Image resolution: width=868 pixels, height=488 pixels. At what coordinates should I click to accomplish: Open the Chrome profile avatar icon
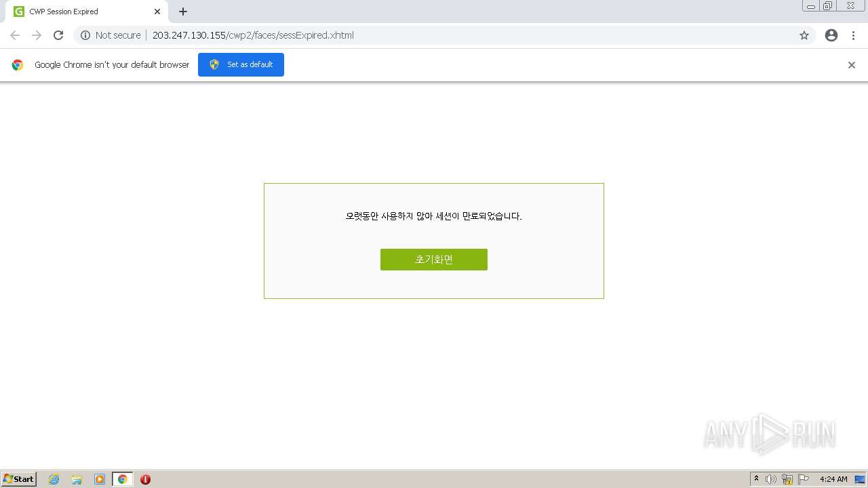tap(831, 35)
